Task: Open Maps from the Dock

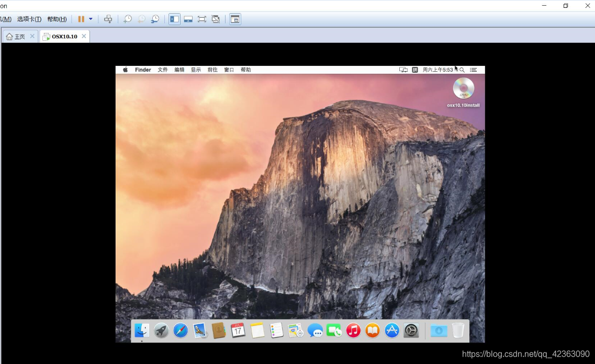Action: 296,331
